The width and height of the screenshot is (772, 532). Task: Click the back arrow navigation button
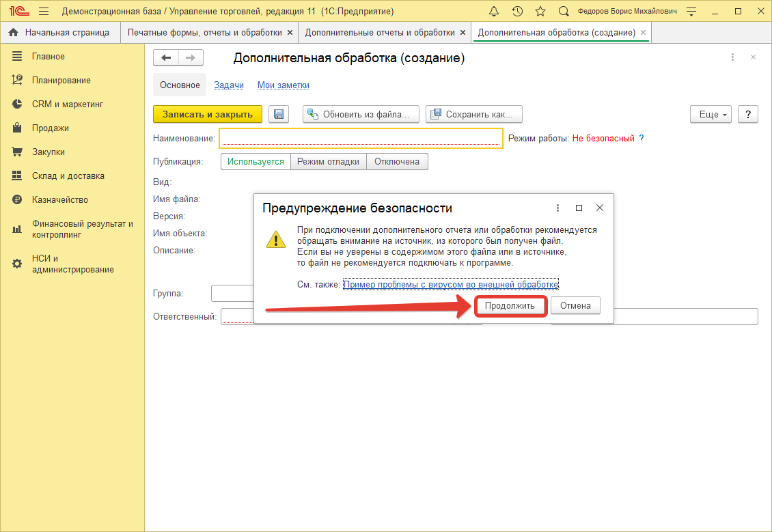pos(166,58)
